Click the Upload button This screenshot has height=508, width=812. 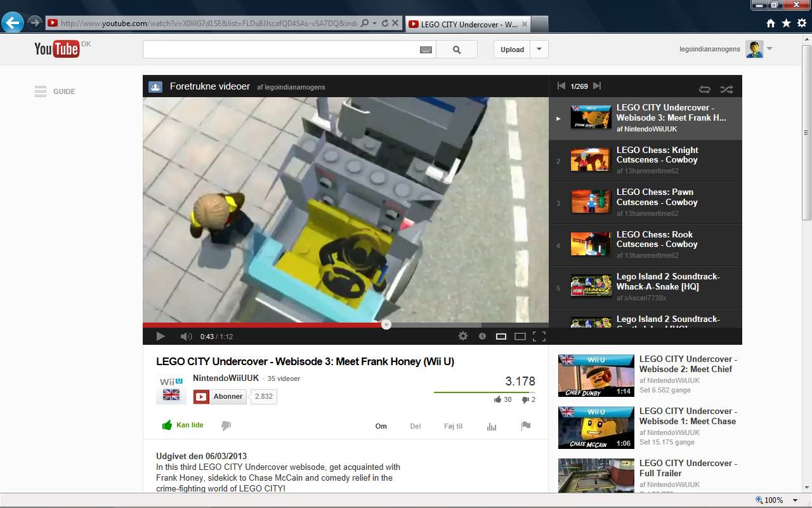click(513, 50)
